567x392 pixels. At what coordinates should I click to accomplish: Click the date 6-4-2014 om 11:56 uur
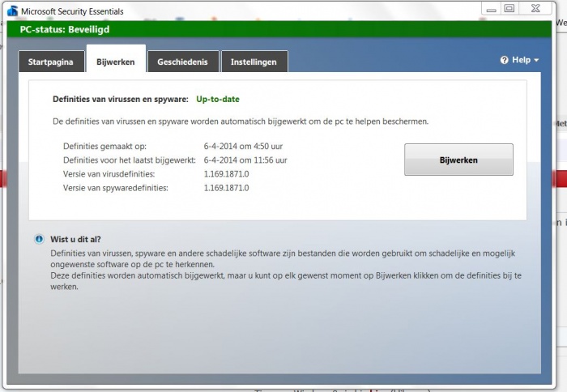click(x=245, y=160)
